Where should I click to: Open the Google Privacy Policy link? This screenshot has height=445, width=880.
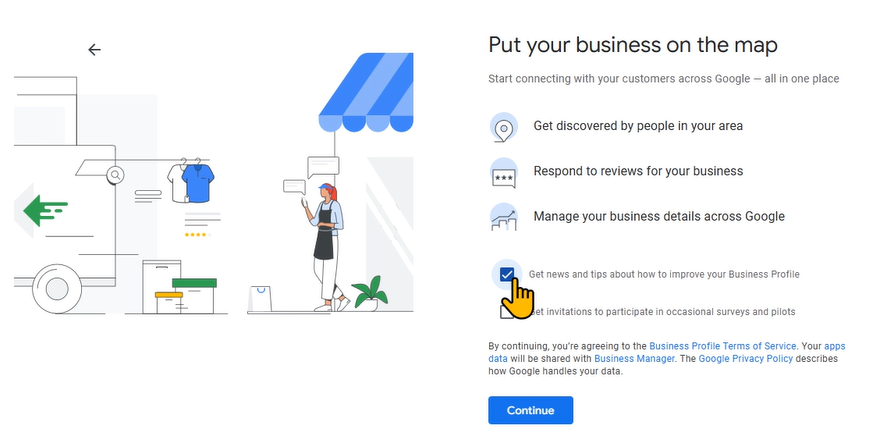pyautogui.click(x=745, y=359)
